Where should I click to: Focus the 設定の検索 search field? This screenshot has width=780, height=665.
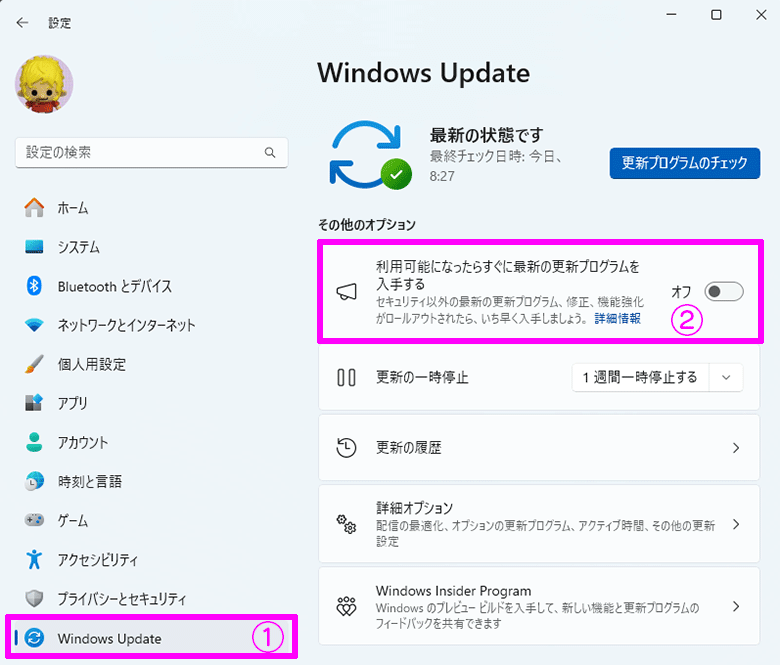[152, 152]
